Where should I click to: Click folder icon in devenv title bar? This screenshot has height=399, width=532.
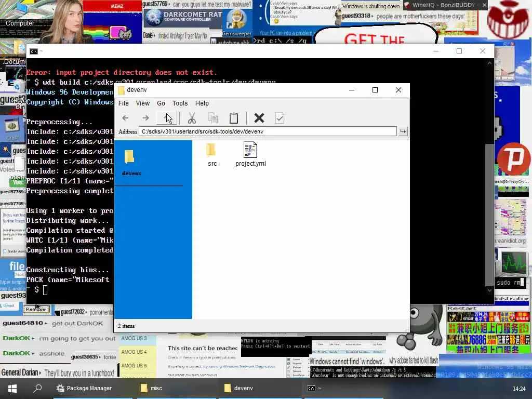(121, 90)
